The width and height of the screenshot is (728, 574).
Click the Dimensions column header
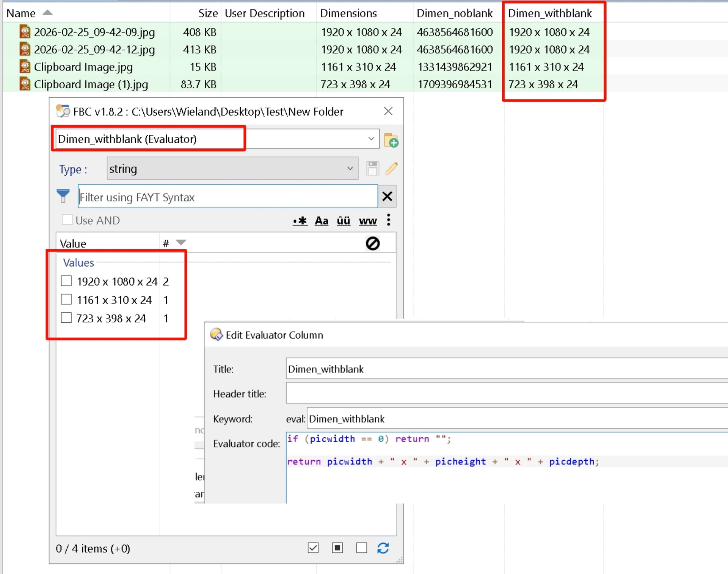pos(348,13)
